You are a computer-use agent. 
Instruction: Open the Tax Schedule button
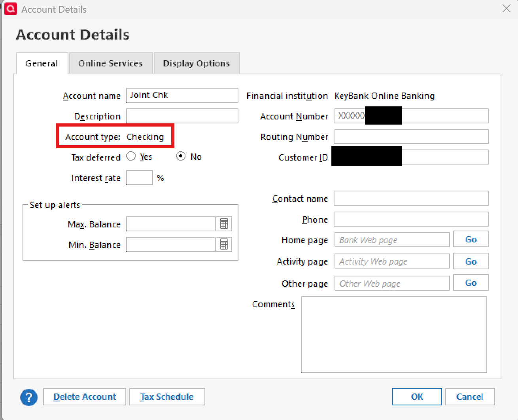pos(167,397)
